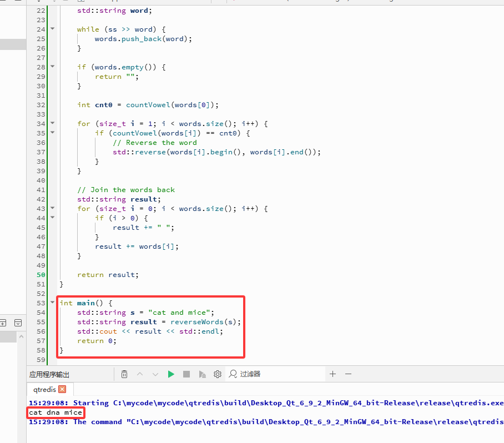The height and width of the screenshot is (443, 504).
Task: Zoom in output text with plus
Action: click(332, 374)
